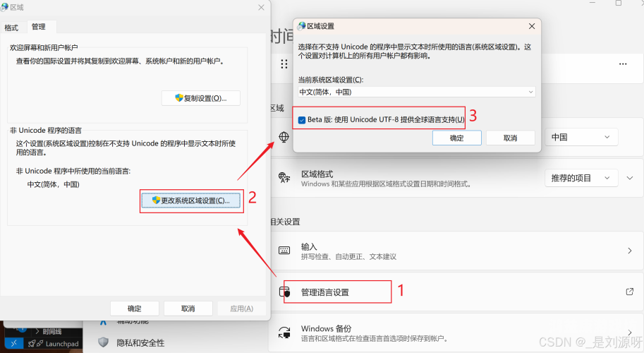Click 拼写检查、自动更正、文本建议 description
Viewport: 644px width, 353px height.
[x=348, y=257]
